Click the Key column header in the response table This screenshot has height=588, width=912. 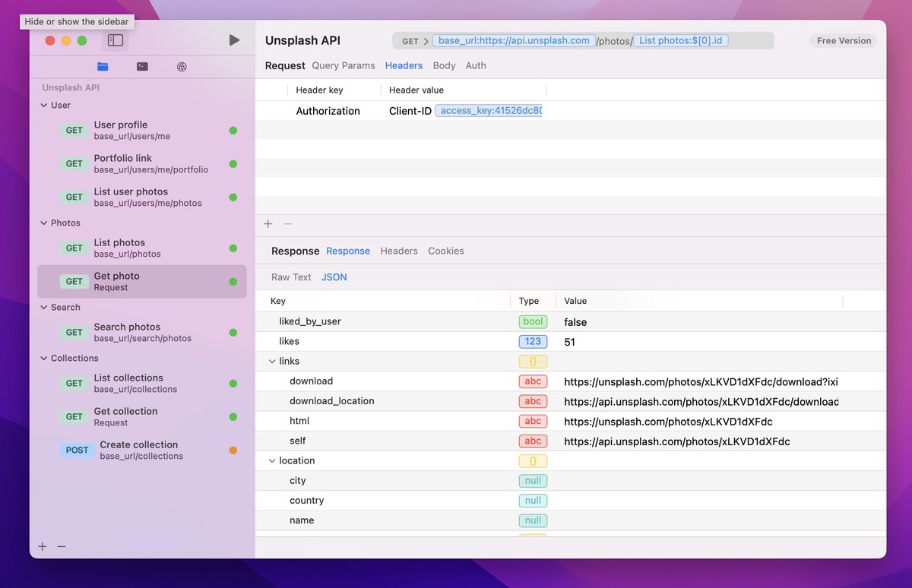(x=278, y=301)
